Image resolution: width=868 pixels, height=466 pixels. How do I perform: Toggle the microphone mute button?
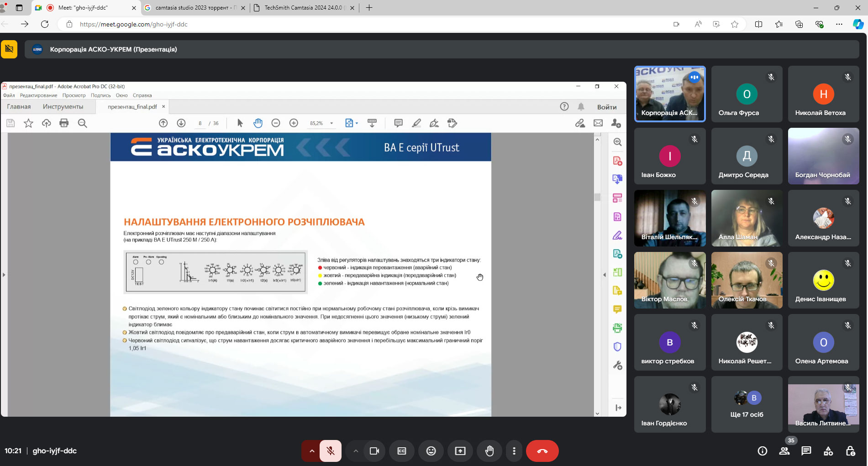330,451
